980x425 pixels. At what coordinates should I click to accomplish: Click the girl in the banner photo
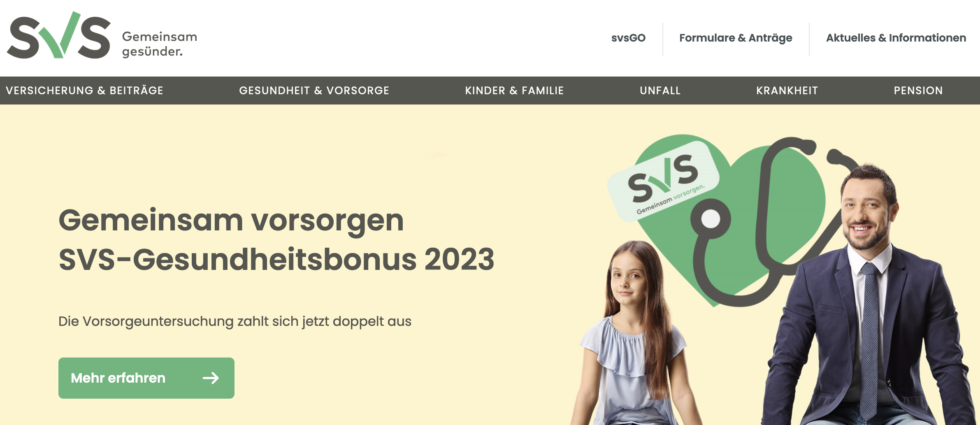[634, 333]
